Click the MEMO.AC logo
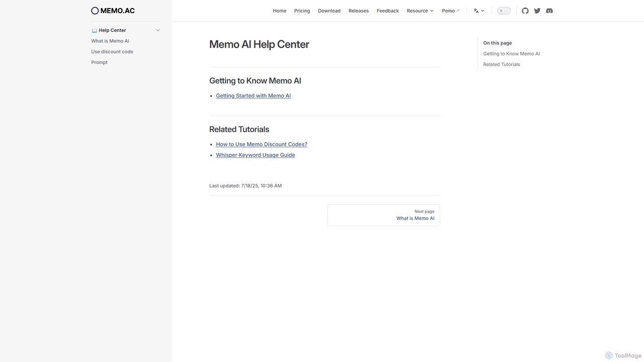The width and height of the screenshot is (644, 362). tap(113, 11)
